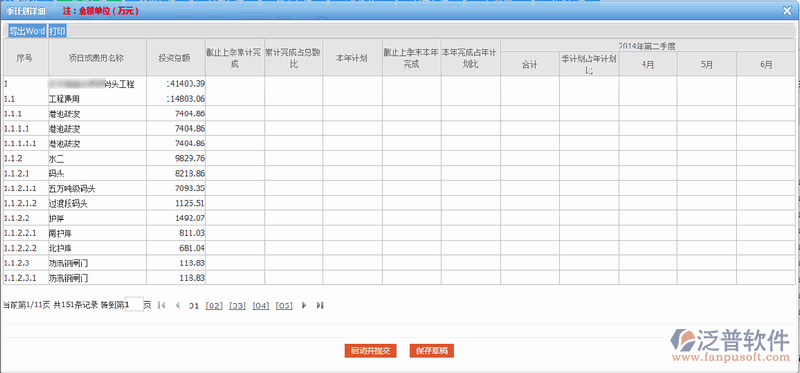
Task: Select the 1125.51 amount cell
Action: [176, 204]
